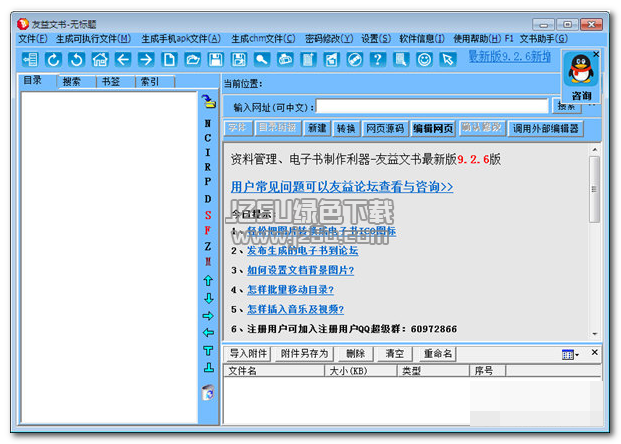This screenshot has width=621, height=444.
Task: Click the document search magnifier toolbar icon
Action: click(401, 60)
